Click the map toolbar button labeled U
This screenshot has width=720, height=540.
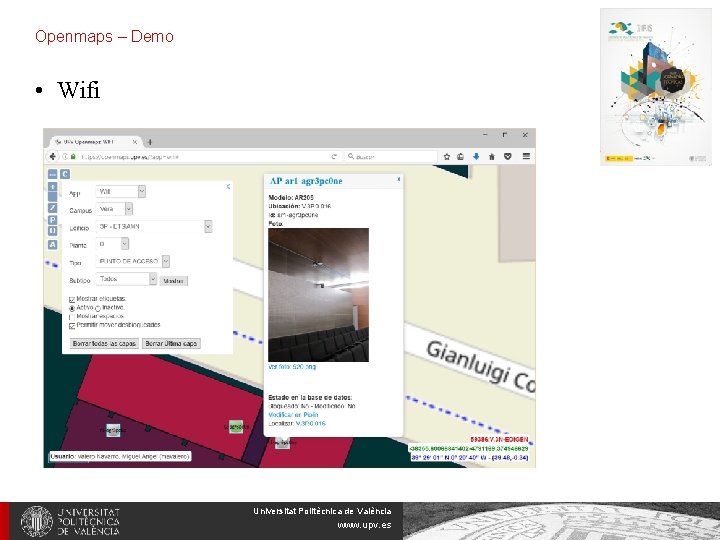[52, 231]
